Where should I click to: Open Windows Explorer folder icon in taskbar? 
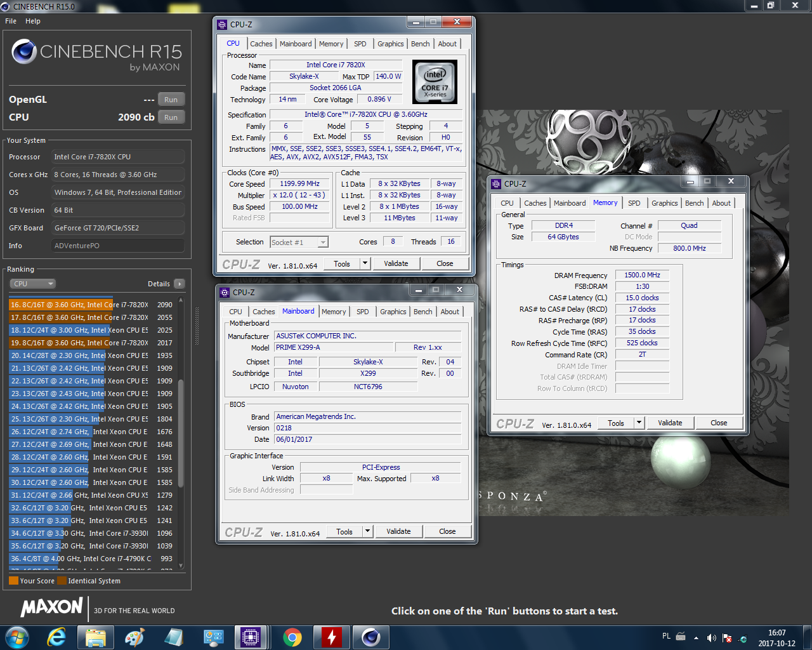tap(96, 637)
